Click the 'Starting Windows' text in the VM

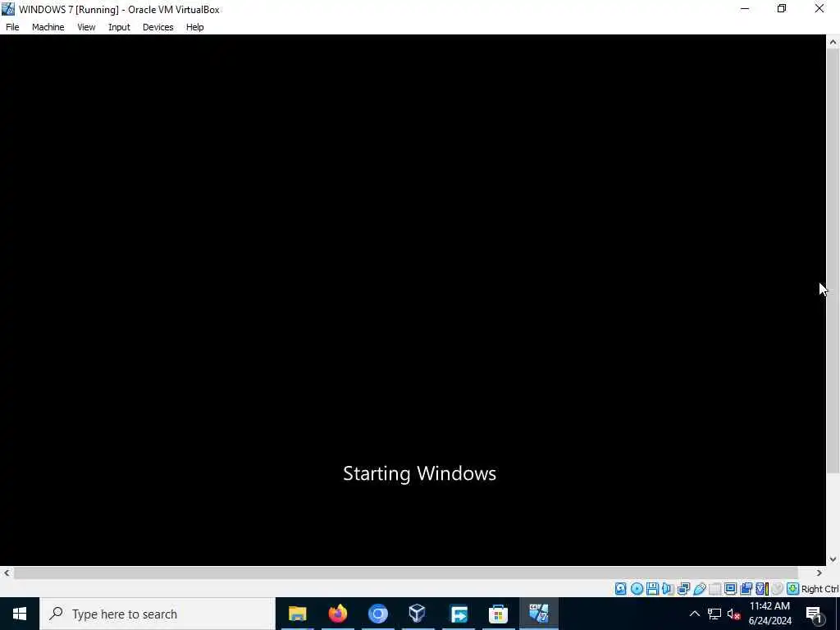419,473
